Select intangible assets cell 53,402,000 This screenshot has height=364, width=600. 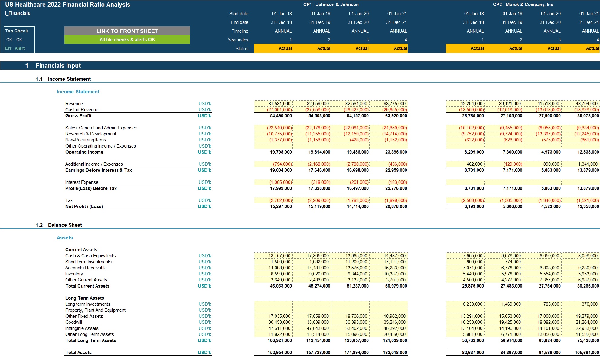(x=350, y=328)
